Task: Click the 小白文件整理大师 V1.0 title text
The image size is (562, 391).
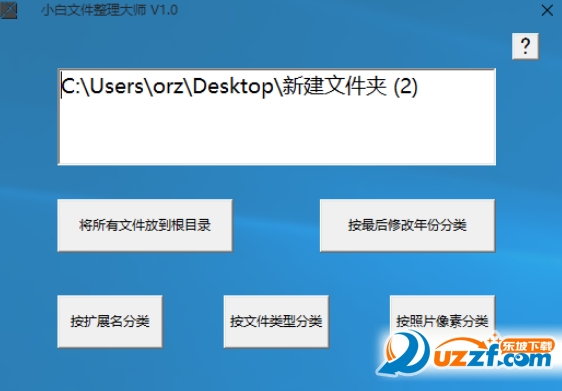Action: [109, 10]
